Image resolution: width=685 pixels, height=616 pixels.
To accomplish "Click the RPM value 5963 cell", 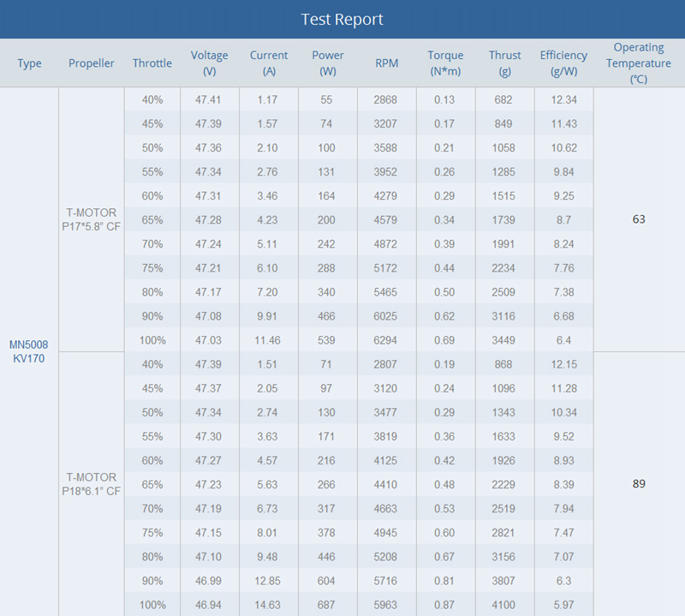I will 385,605.
